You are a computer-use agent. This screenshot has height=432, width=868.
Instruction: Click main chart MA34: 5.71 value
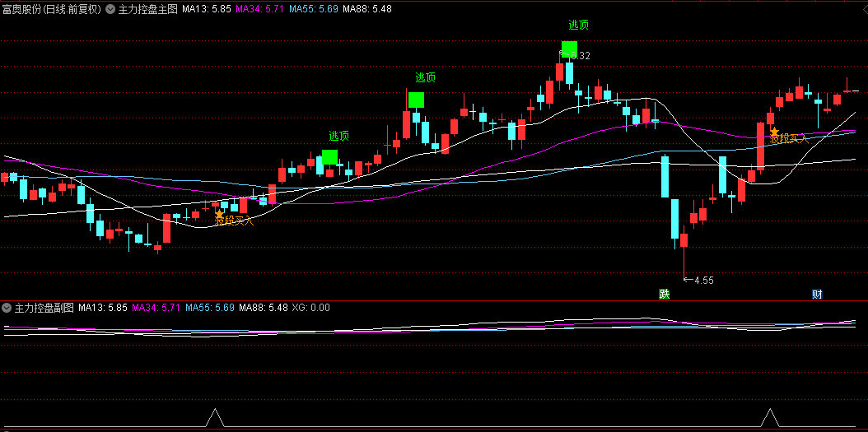coord(260,9)
